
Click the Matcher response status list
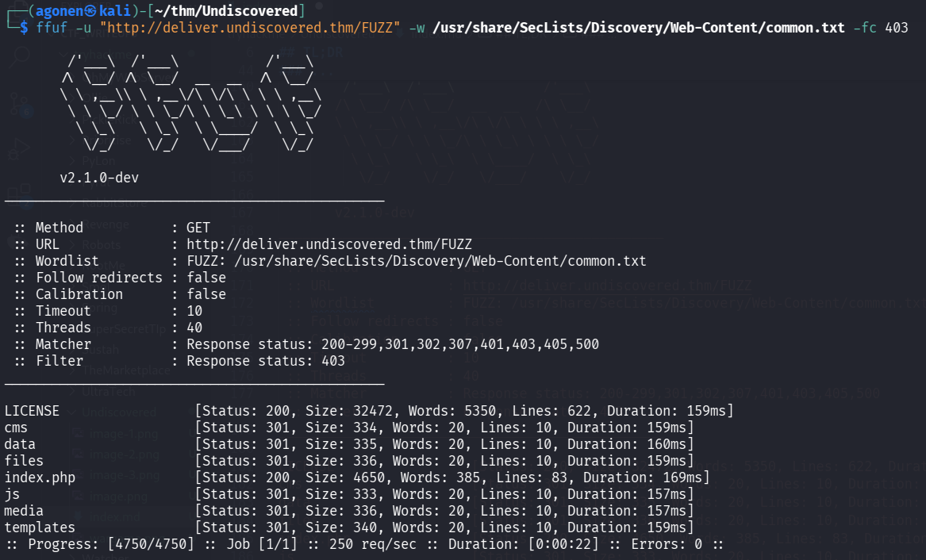coord(393,344)
